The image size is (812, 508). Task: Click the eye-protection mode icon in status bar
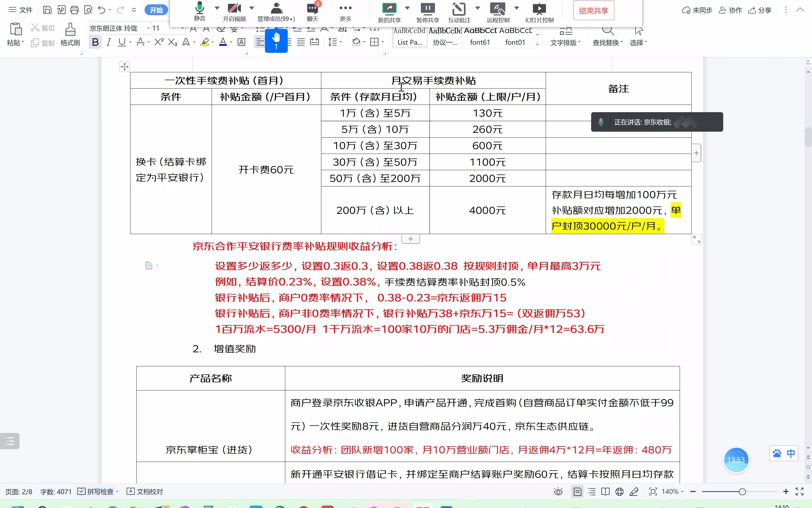point(558,491)
